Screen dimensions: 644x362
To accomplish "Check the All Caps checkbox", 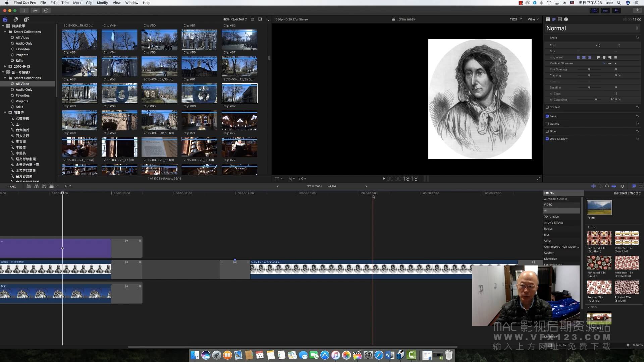I will [x=615, y=94].
